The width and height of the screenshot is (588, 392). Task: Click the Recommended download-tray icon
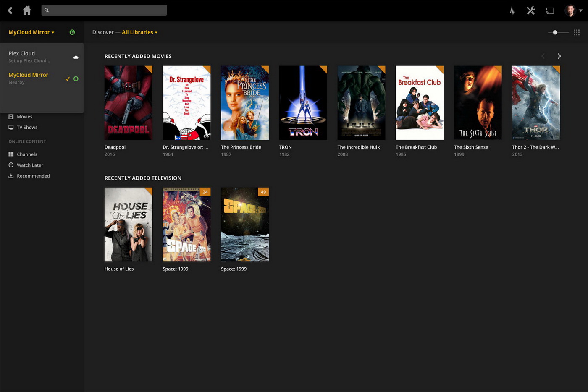(11, 176)
